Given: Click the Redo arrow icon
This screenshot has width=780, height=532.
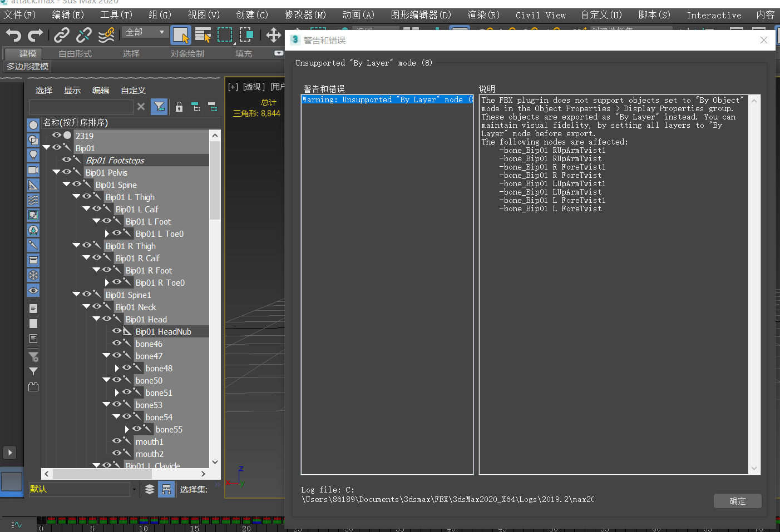Looking at the screenshot, I should pos(35,36).
